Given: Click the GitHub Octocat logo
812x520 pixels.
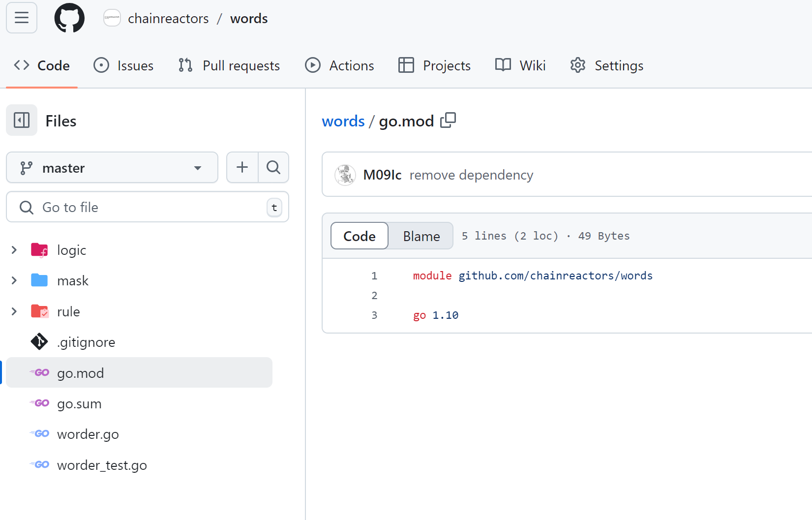Looking at the screenshot, I should click(69, 18).
